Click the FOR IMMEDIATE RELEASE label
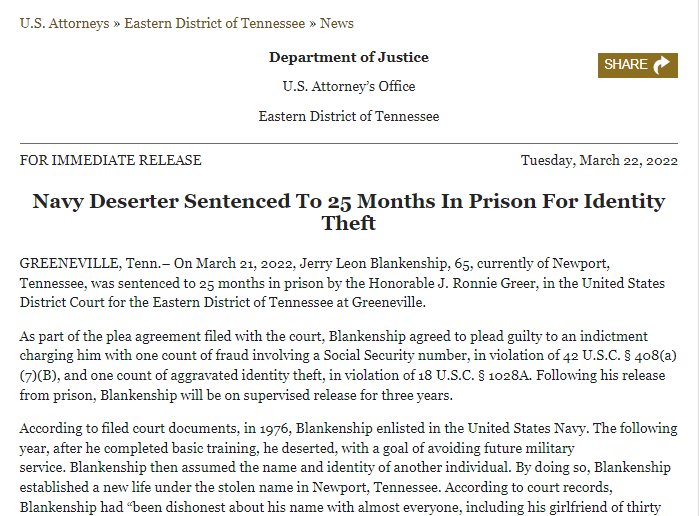Image resolution: width=699 pixels, height=516 pixels. pos(110,160)
